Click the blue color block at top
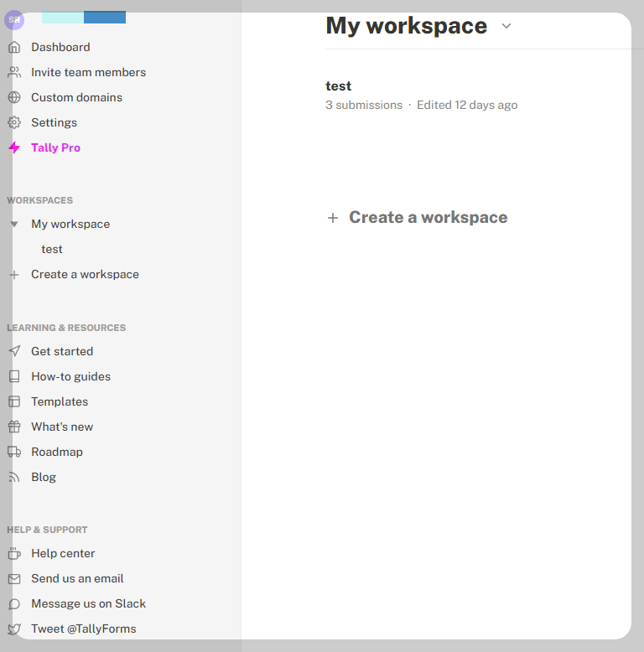The width and height of the screenshot is (644, 652). click(x=105, y=18)
